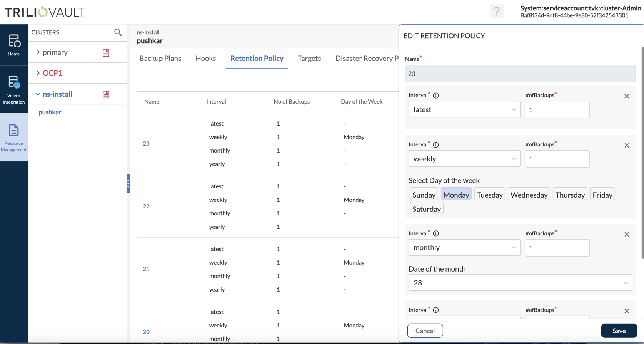Remove the latest interval row
Viewport: 644px width, 344px height.
pyautogui.click(x=626, y=96)
